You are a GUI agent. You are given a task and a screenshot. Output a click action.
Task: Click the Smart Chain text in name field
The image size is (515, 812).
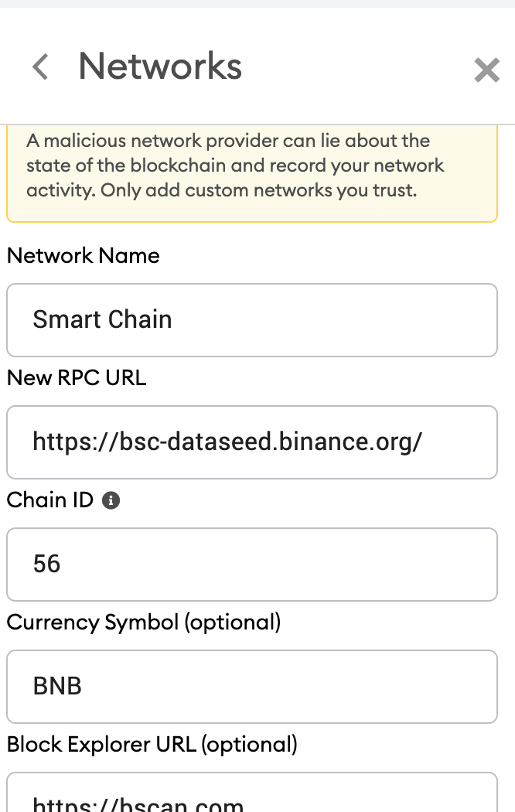pyautogui.click(x=103, y=319)
